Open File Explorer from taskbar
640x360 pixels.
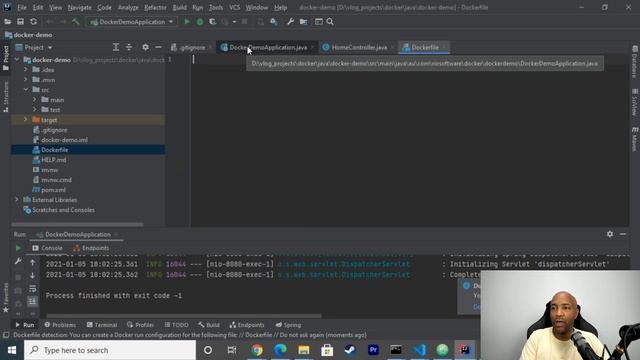click(x=304, y=350)
